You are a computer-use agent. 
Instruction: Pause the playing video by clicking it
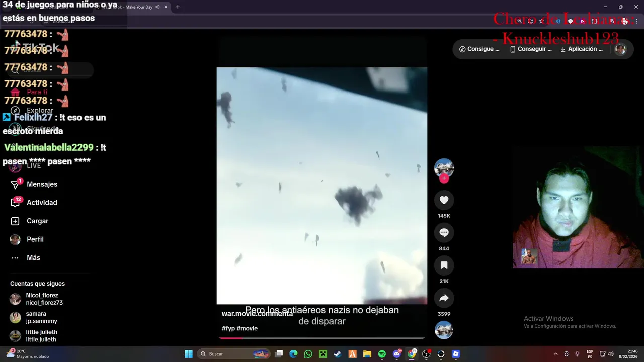pyautogui.click(x=321, y=186)
